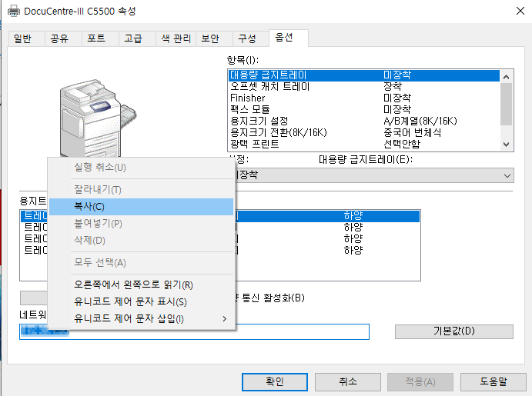Switch to the 일반 tab
Screen dimensions: 532x396
[x=26, y=38]
